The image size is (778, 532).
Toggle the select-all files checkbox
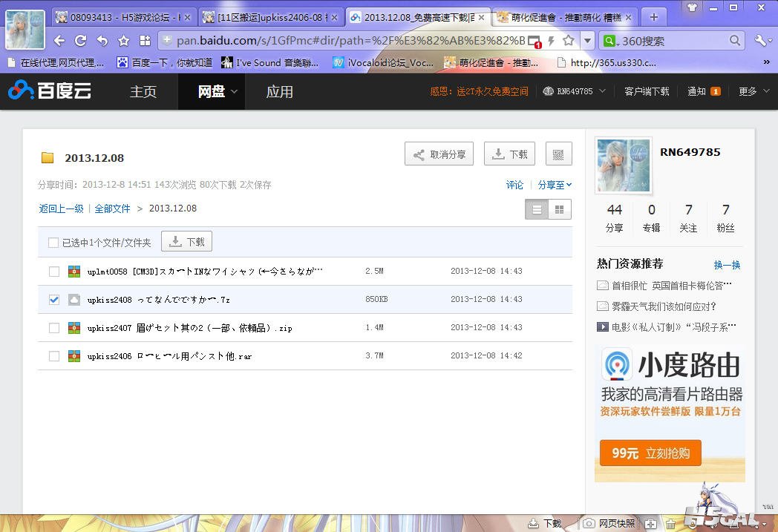(53, 243)
